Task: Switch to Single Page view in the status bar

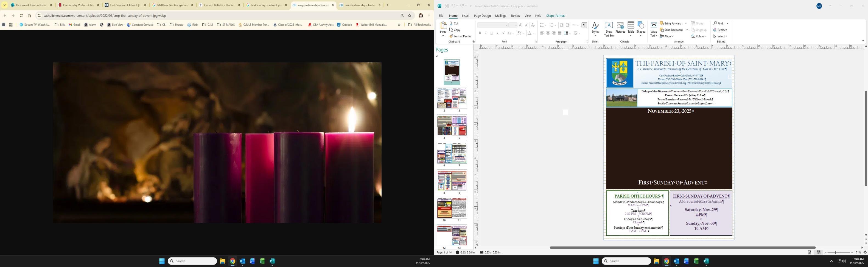Action: coord(810,252)
